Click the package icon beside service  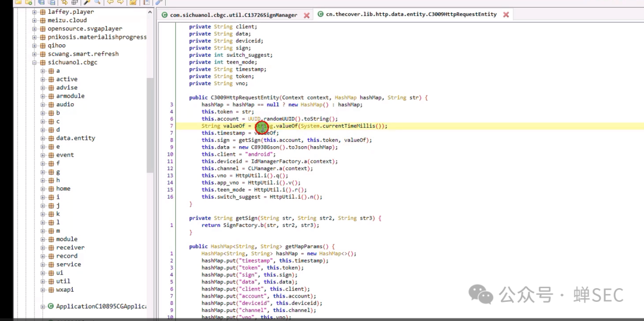click(x=51, y=264)
